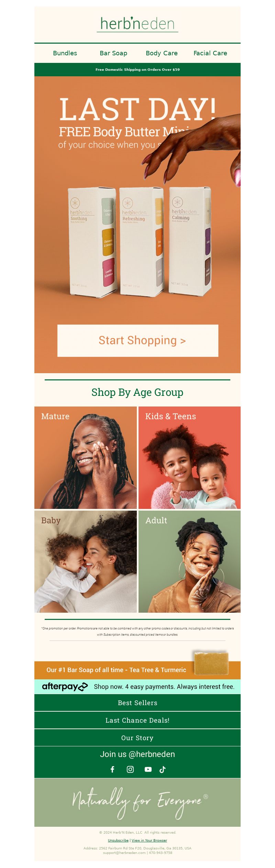
Task: Click View in Your Browser link
Action: coord(149,840)
